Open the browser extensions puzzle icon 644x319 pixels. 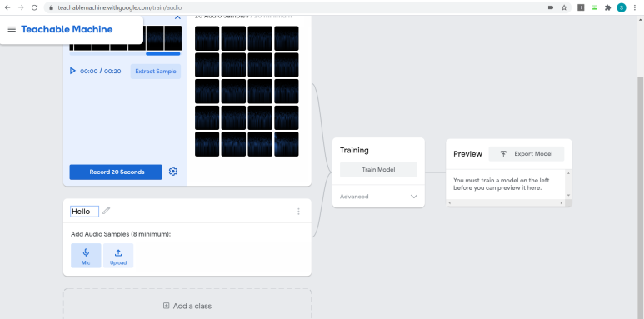click(x=608, y=7)
